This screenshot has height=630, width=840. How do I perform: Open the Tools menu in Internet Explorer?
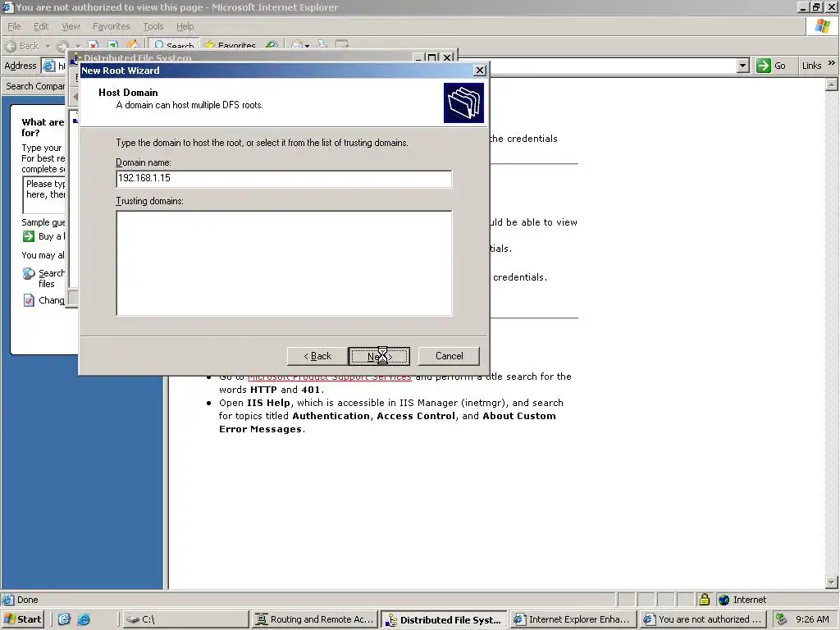(153, 26)
